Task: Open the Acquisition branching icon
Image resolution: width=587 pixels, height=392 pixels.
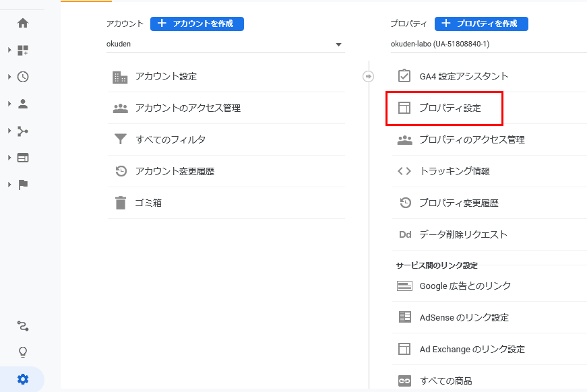Action: pyautogui.click(x=23, y=131)
